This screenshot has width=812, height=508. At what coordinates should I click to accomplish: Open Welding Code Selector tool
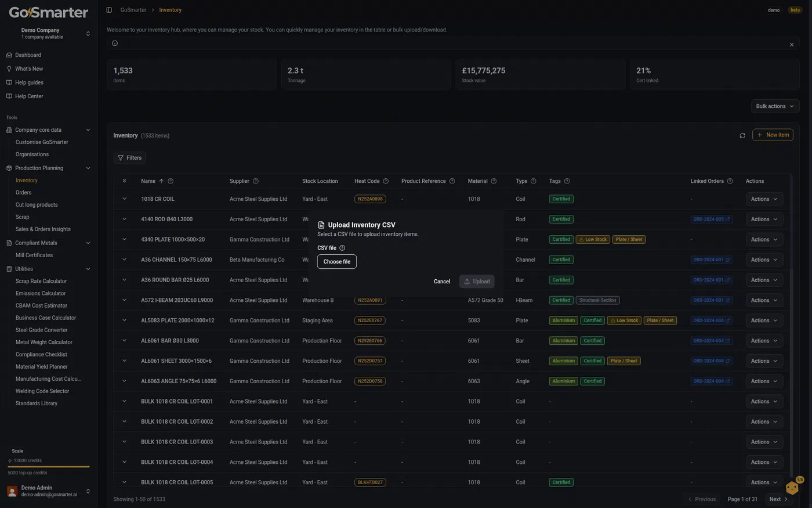point(42,391)
